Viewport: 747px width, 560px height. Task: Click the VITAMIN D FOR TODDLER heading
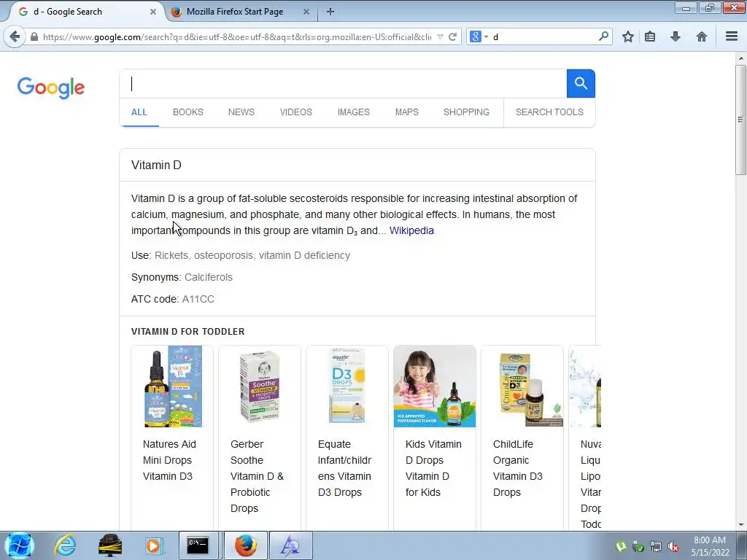point(187,332)
